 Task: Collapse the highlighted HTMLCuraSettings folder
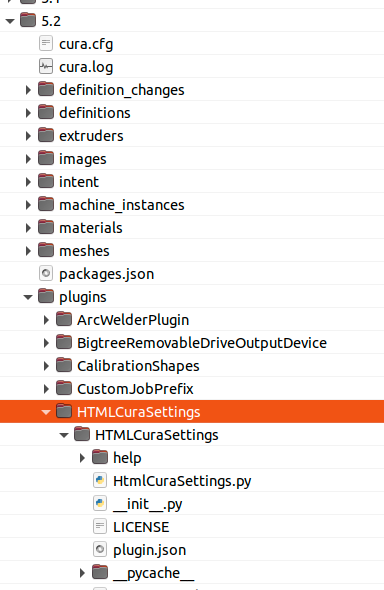46,412
